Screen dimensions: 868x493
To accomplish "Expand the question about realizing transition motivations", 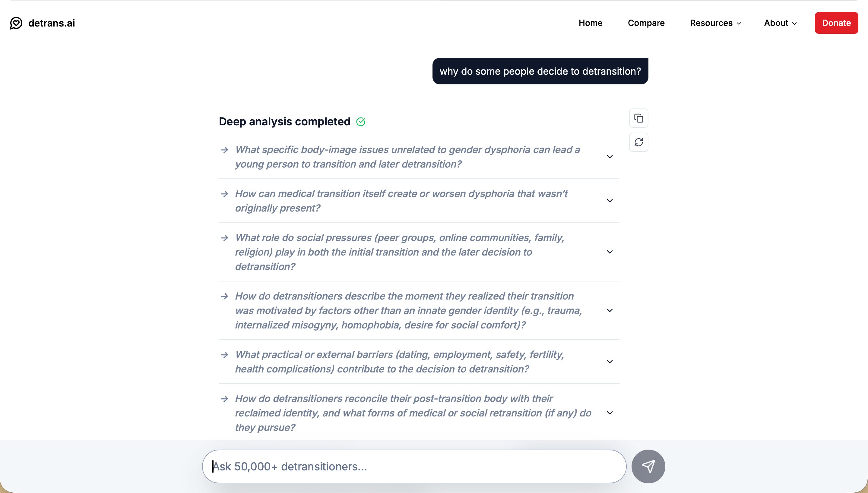I will click(610, 310).
